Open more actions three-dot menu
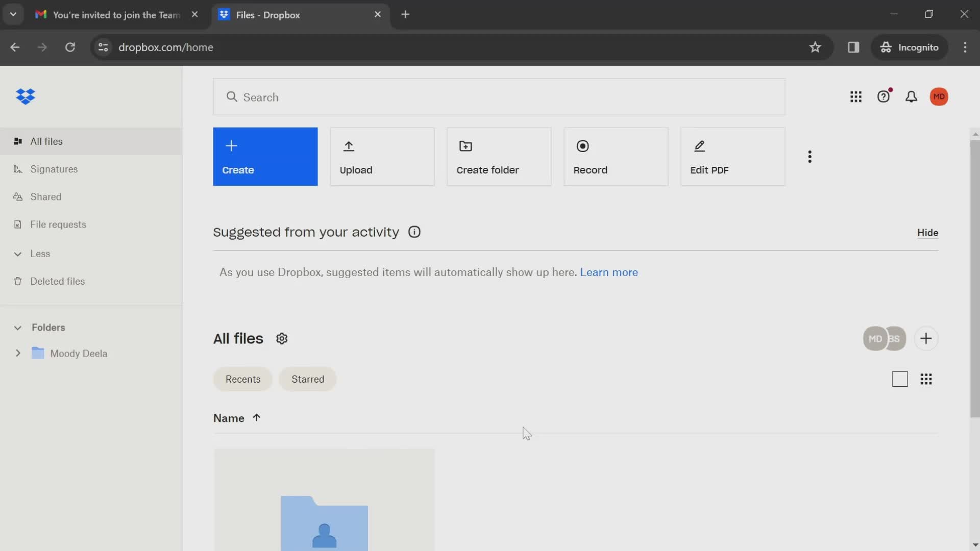980x551 pixels. point(810,157)
